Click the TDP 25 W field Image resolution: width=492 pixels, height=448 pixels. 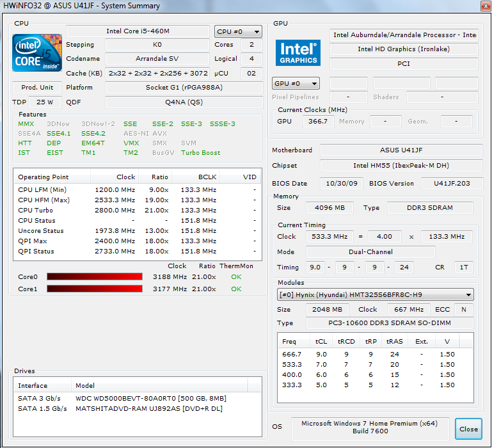click(x=45, y=102)
